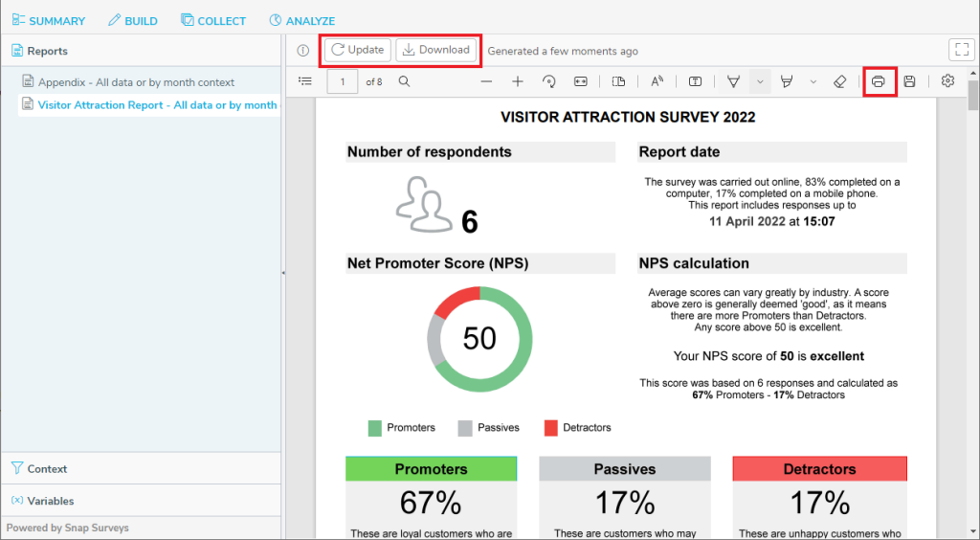This screenshot has height=540, width=980.
Task: Click the Reports panel header
Action: point(141,51)
